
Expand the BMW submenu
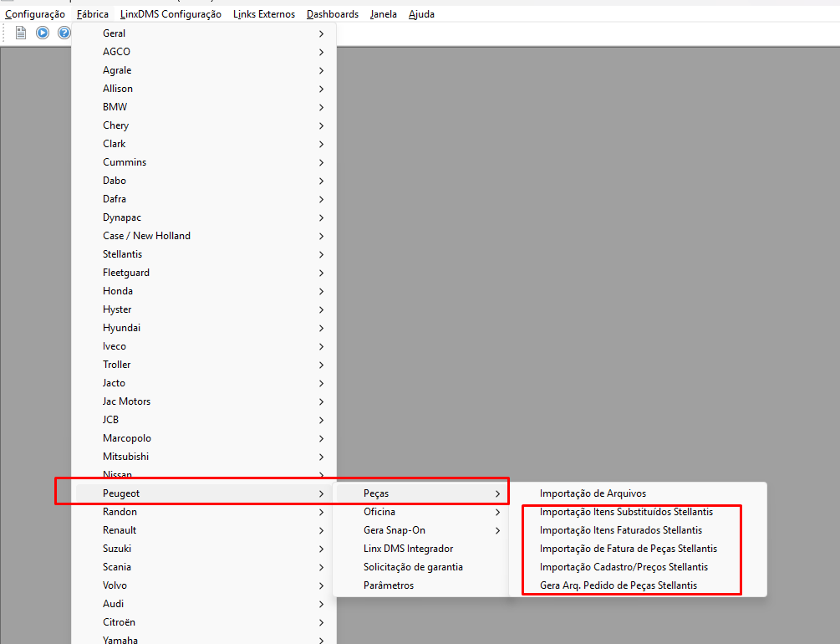[x=204, y=107]
